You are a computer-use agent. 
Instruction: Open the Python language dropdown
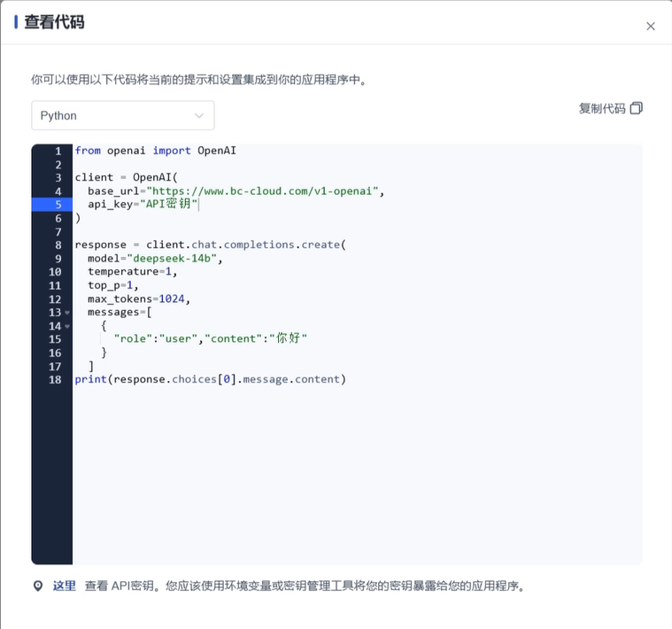(x=122, y=116)
